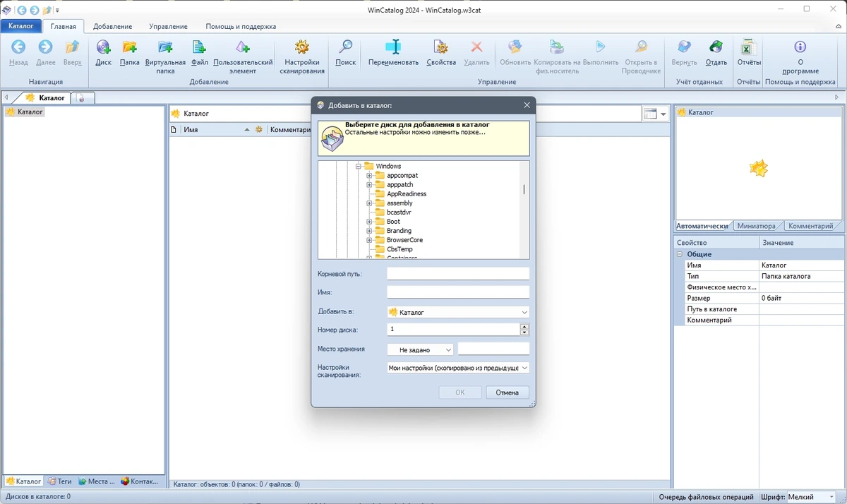Collapse the Общие property group
Image resolution: width=847 pixels, height=504 pixels.
click(680, 254)
